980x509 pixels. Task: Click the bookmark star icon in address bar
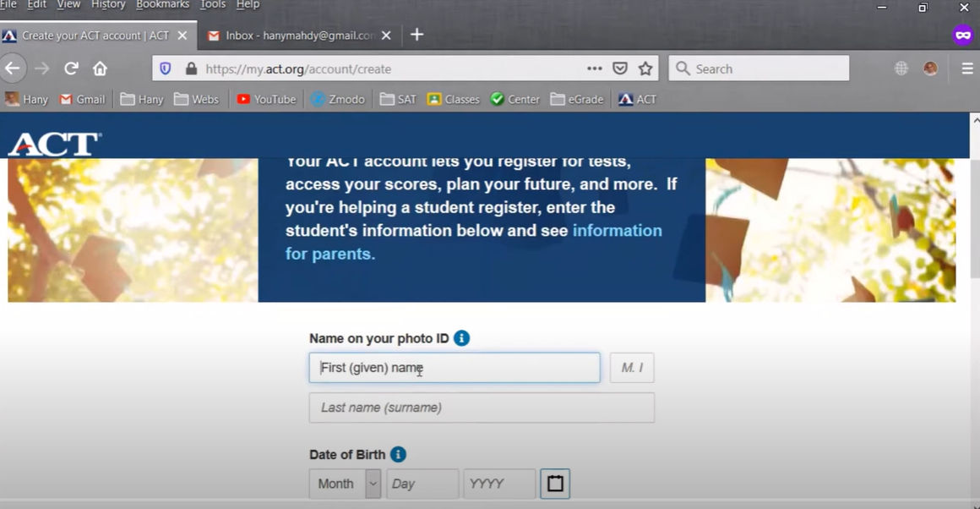(645, 68)
